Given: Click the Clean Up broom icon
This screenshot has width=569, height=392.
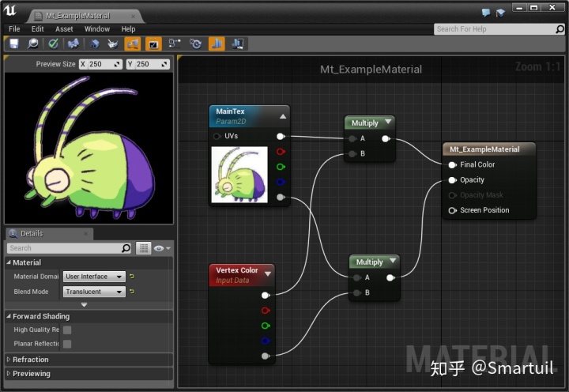Looking at the screenshot, I should point(113,44).
